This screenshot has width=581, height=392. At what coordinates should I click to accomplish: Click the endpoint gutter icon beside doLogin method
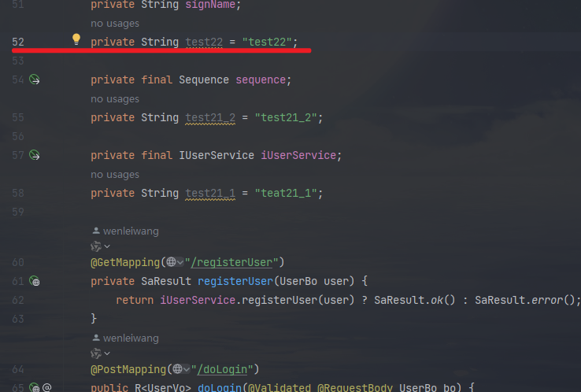pos(35,387)
